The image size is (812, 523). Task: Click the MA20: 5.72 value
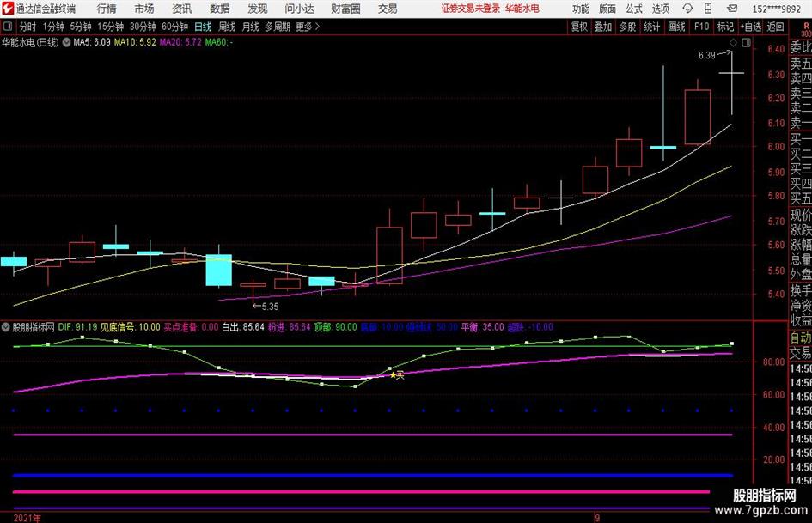pyautogui.click(x=180, y=42)
